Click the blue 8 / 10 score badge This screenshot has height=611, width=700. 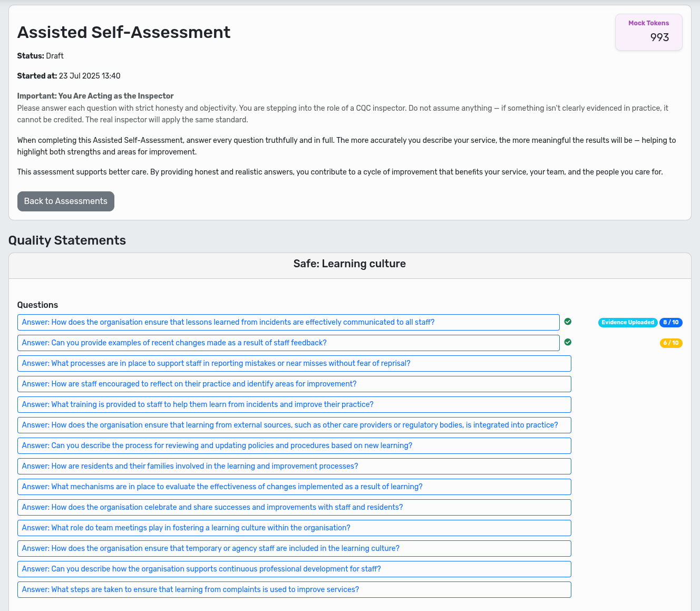tap(670, 322)
